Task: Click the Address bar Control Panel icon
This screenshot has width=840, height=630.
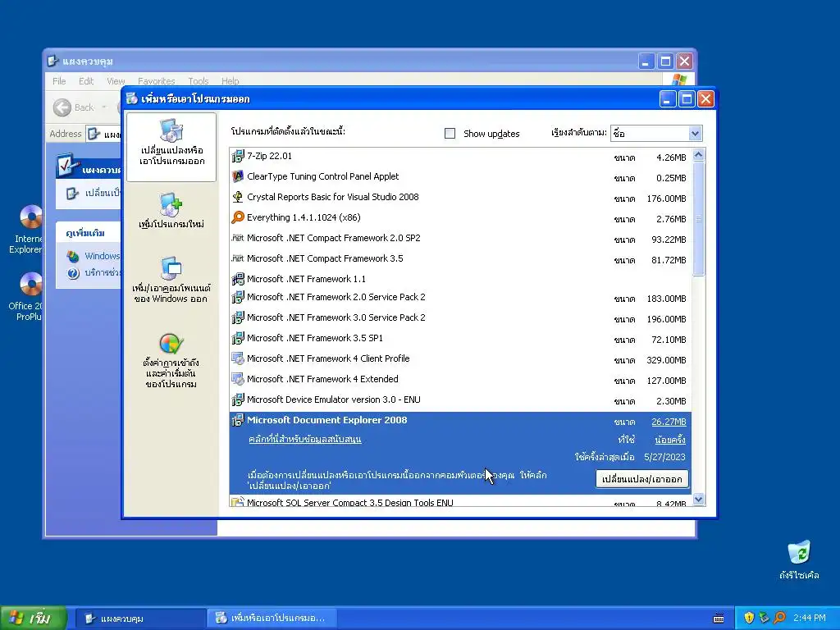Action: (x=94, y=134)
